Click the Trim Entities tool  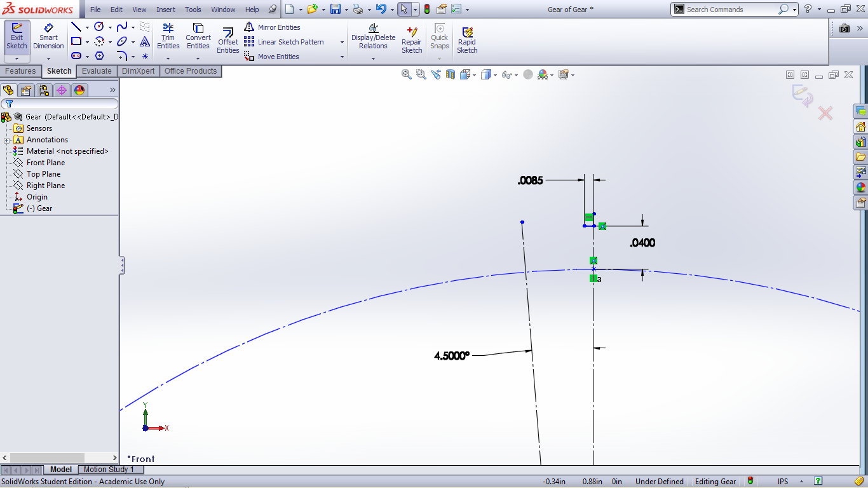pos(168,37)
